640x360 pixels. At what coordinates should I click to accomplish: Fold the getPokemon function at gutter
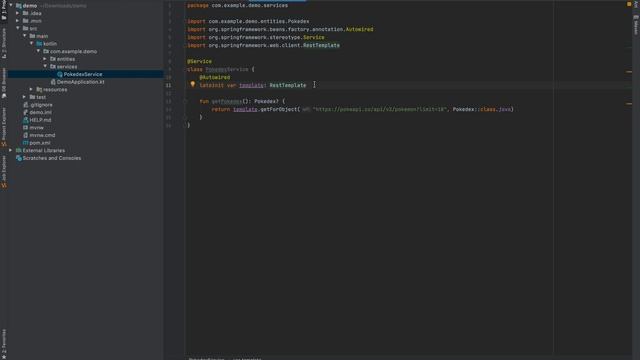(x=185, y=101)
